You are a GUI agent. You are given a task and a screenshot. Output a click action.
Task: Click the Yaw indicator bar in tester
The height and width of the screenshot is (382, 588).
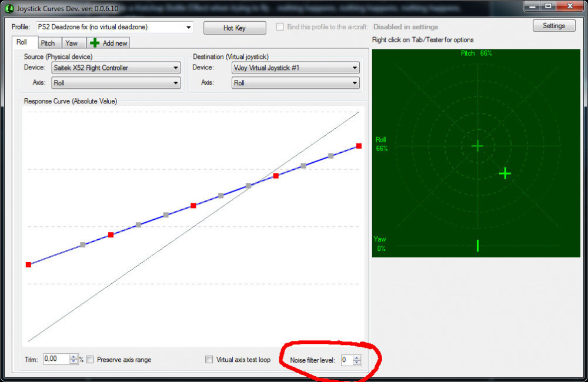pos(477,246)
